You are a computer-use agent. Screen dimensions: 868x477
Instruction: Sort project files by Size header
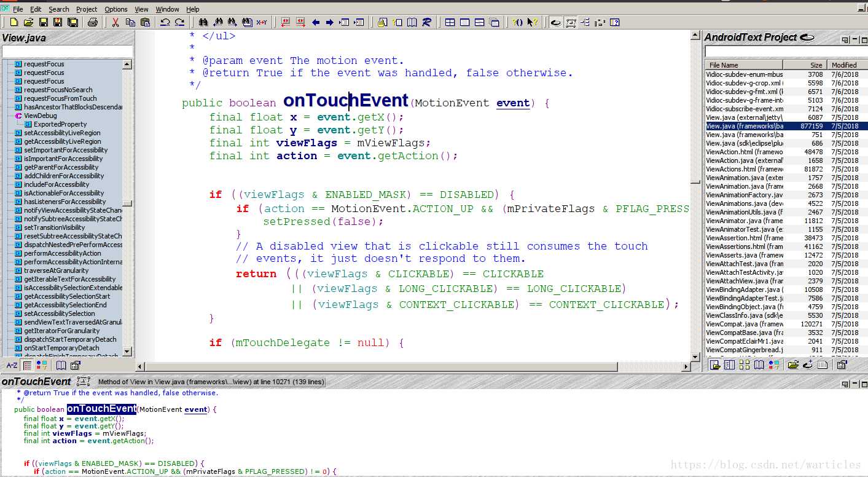click(804, 65)
